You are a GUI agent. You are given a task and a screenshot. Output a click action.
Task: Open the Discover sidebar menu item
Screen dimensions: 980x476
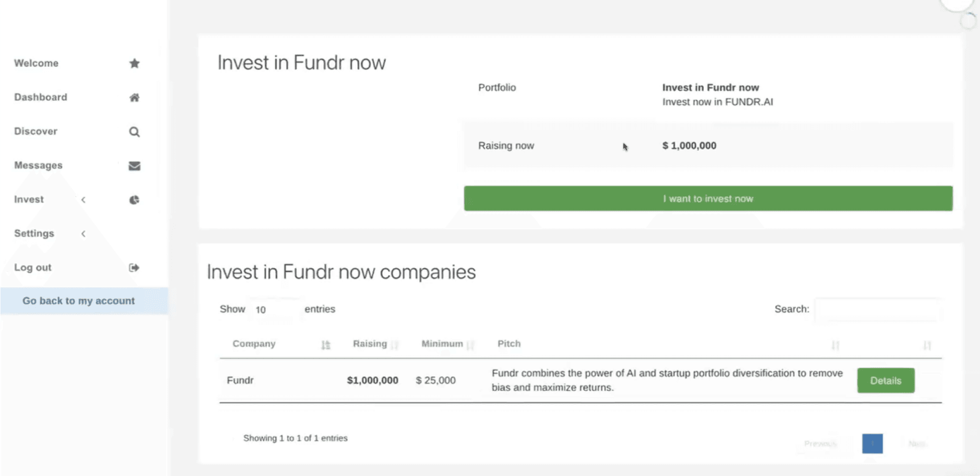click(36, 132)
